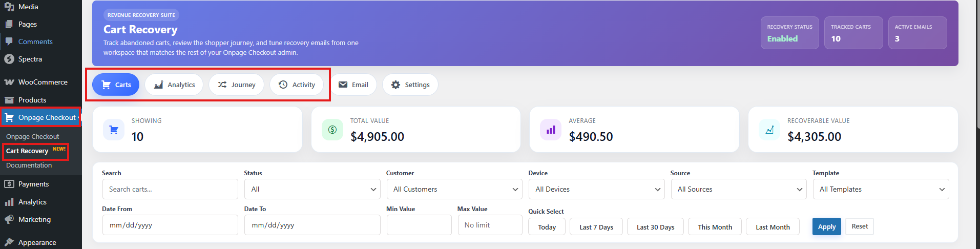Click the line chart icon in Recoverable Value card

tap(769, 130)
